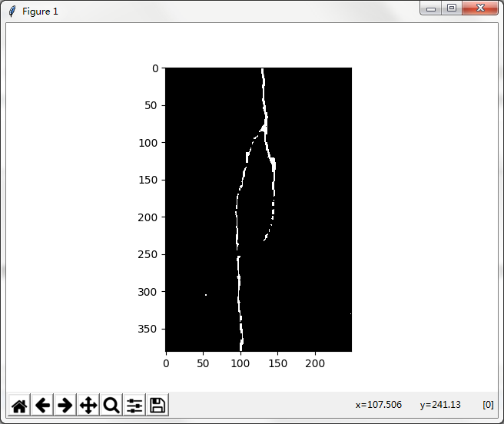Click the y-axis tick label 300

[148, 292]
